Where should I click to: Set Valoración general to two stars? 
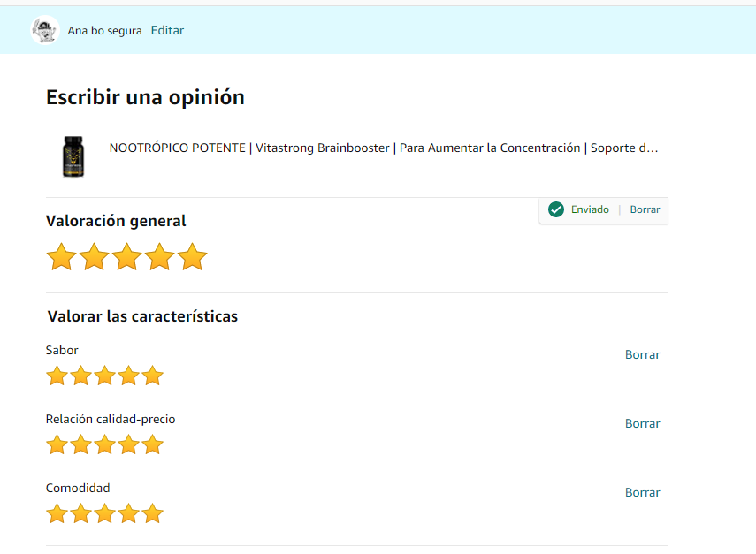(94, 258)
